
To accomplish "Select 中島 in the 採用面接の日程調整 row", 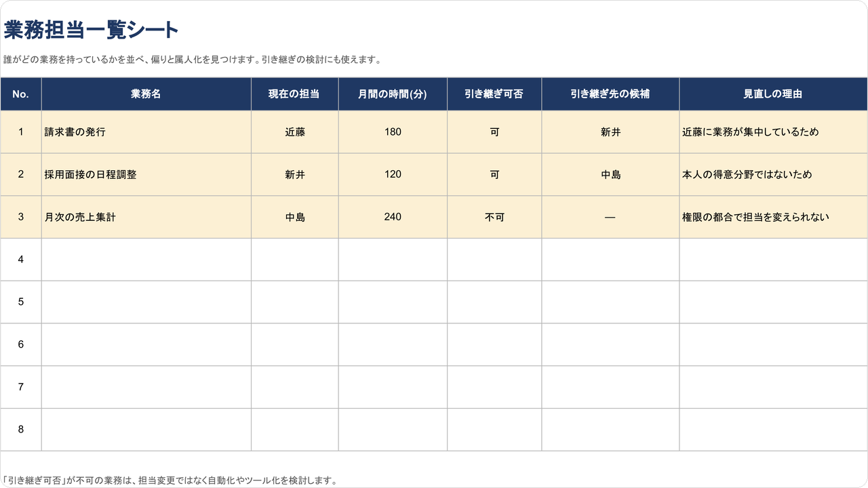I will click(610, 175).
